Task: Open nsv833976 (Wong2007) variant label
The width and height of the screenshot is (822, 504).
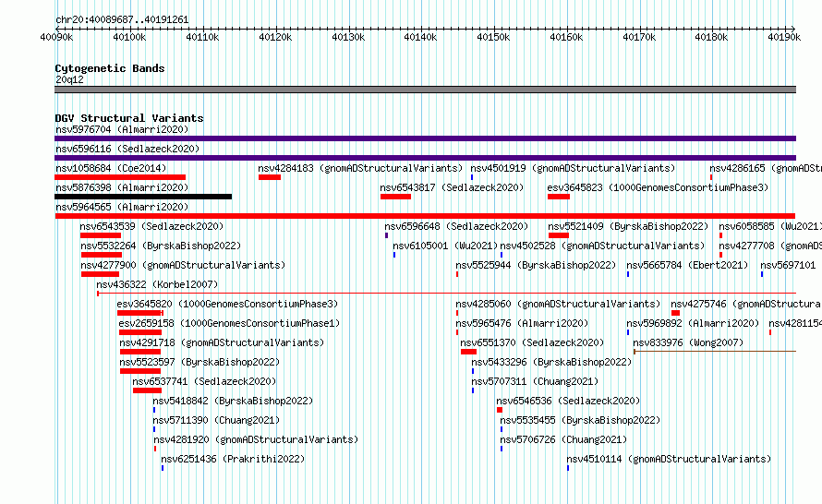Action: click(688, 342)
